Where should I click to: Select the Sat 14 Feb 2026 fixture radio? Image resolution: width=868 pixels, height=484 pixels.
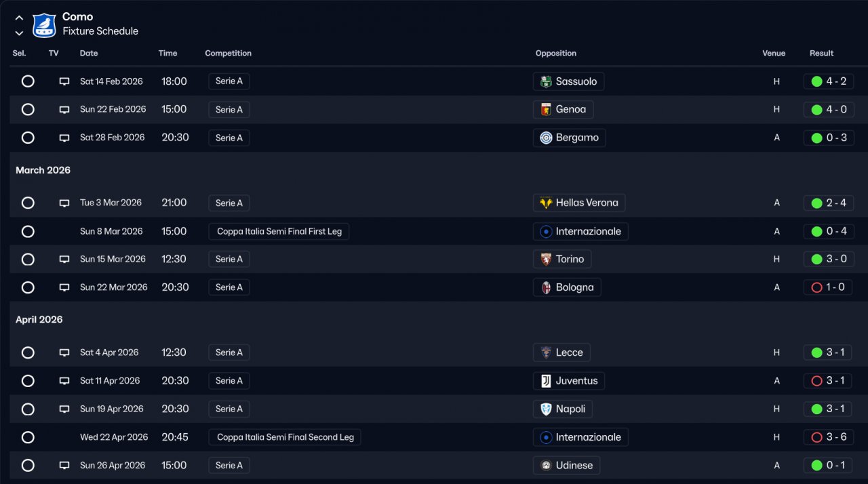click(28, 81)
